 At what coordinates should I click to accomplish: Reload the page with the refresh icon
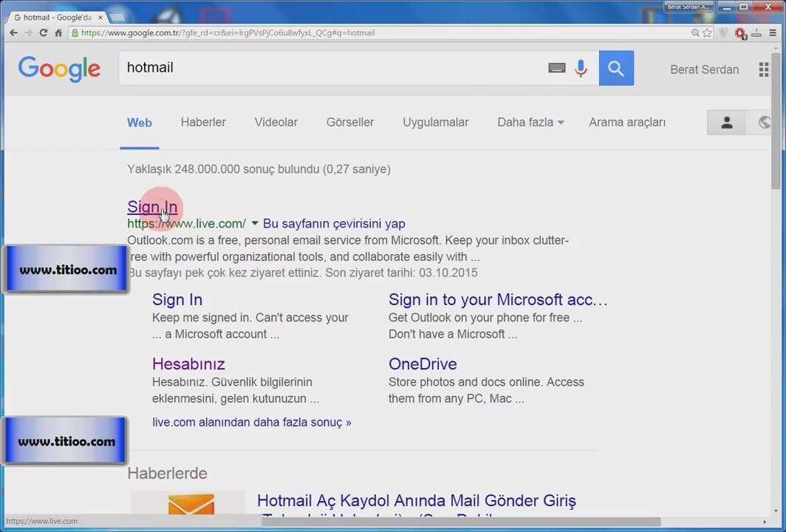(44, 33)
